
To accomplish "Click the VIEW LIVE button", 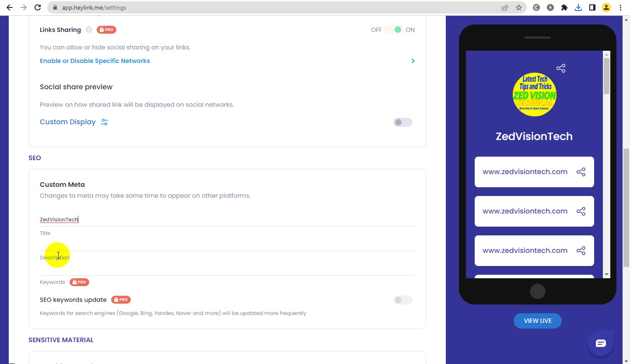I will click(x=538, y=321).
